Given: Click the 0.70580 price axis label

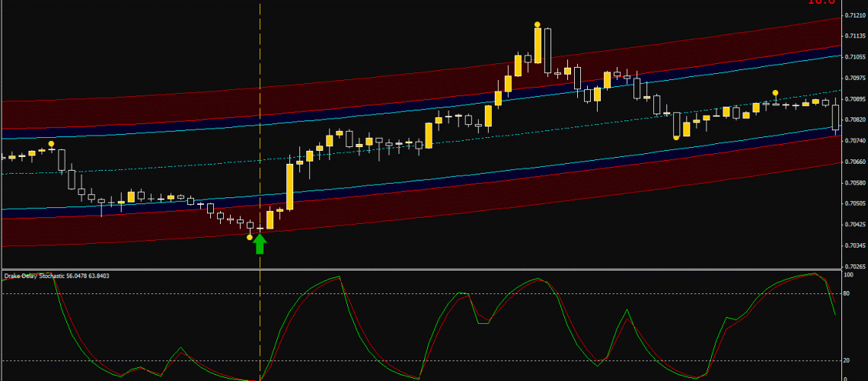Looking at the screenshot, I should click(x=856, y=183).
